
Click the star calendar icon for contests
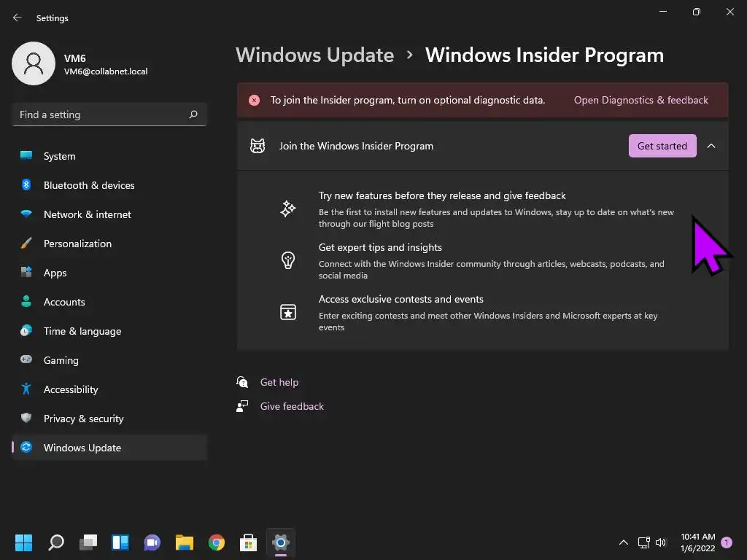(287, 312)
